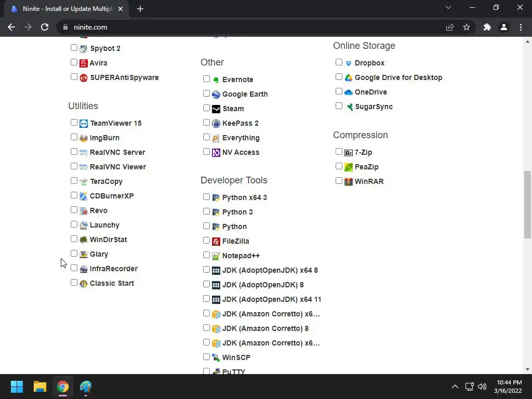Viewport: 532px width, 399px height.
Task: Select the TeraCopy checkbox
Action: click(74, 180)
